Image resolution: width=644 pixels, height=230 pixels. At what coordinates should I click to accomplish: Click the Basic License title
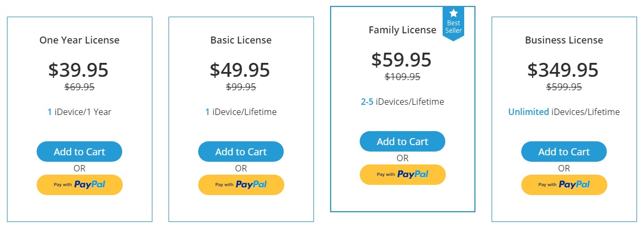click(241, 40)
